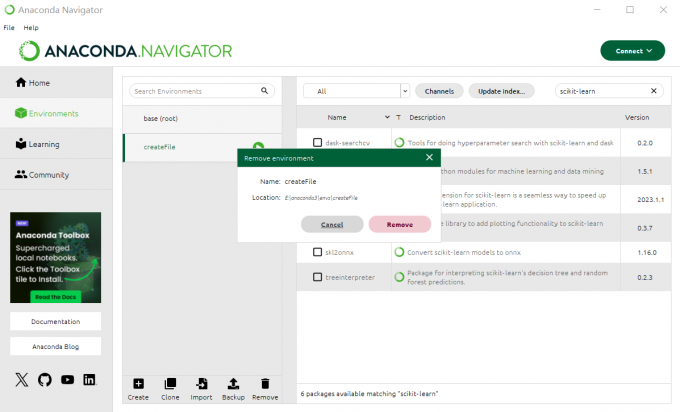Click the Update index... button
This screenshot has width=680, height=412.
pos(501,91)
